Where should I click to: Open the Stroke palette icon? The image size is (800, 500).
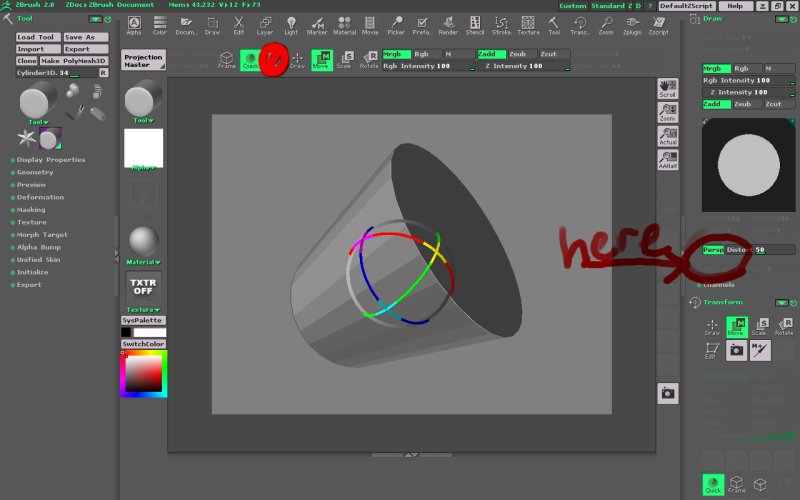(501, 25)
